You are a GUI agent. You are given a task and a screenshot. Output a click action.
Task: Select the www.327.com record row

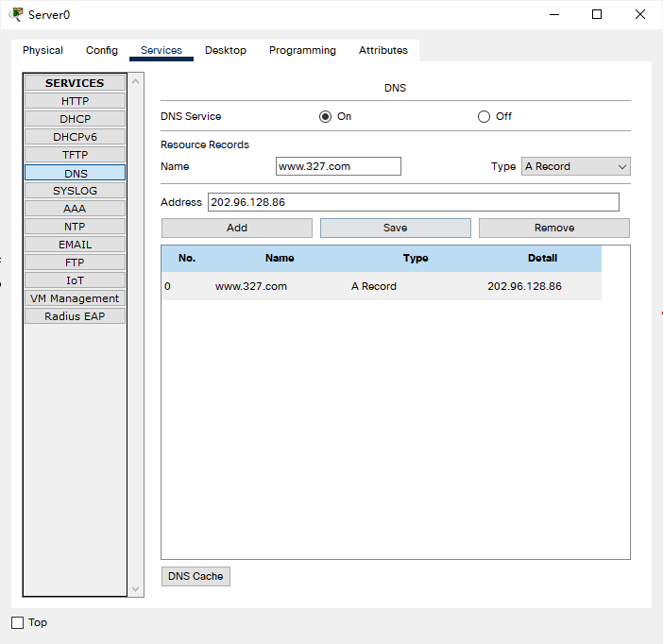point(381,286)
